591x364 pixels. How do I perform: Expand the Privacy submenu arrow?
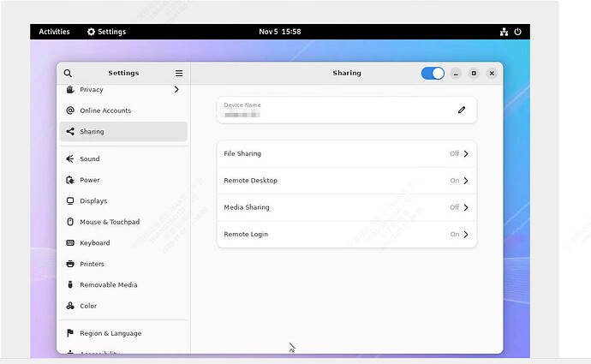point(176,89)
